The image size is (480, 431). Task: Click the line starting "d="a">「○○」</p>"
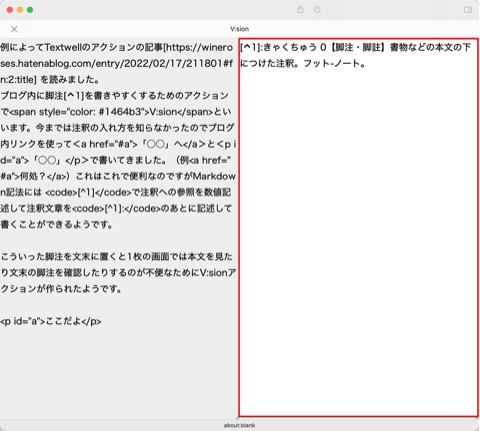coord(115,160)
